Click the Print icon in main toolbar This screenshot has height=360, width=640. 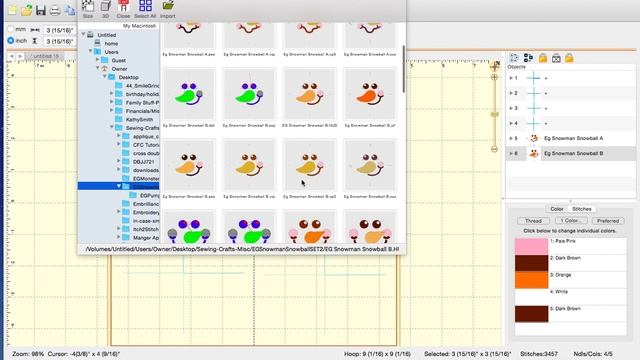click(x=55, y=10)
